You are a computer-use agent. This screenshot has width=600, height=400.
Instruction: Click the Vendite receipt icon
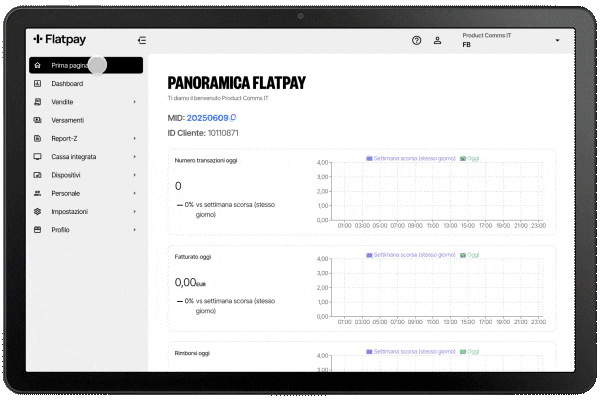pyautogui.click(x=38, y=102)
